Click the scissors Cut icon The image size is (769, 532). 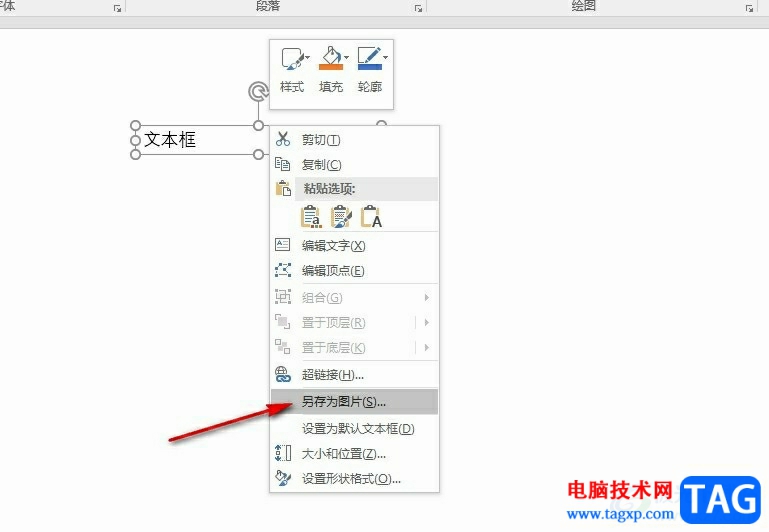(x=282, y=139)
